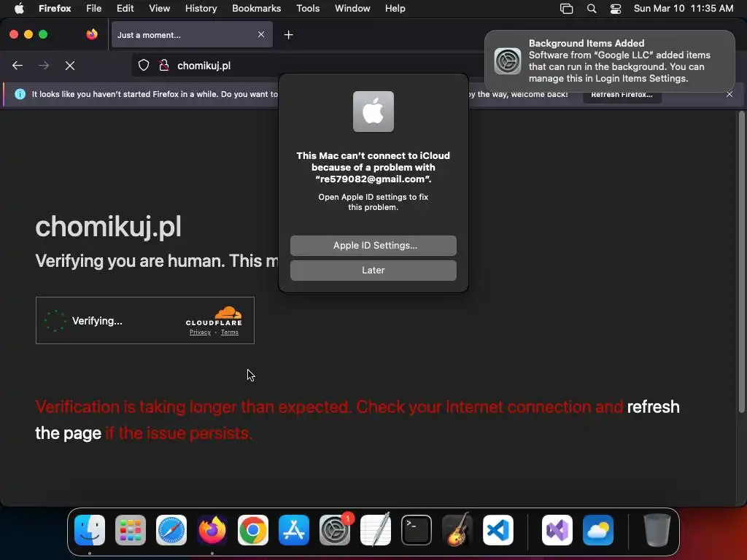Open the File menu
747x560 pixels.
coord(94,8)
